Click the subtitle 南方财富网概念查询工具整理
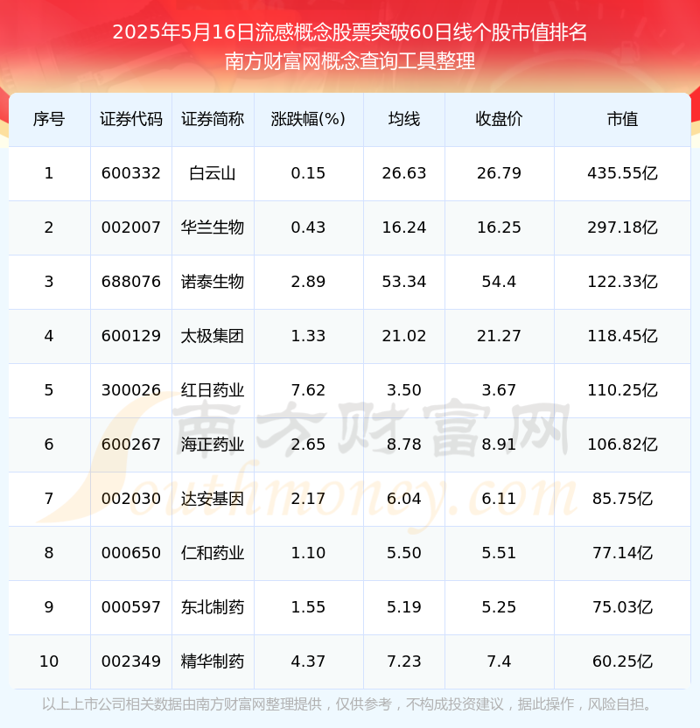The height and width of the screenshot is (728, 700). pos(350,61)
